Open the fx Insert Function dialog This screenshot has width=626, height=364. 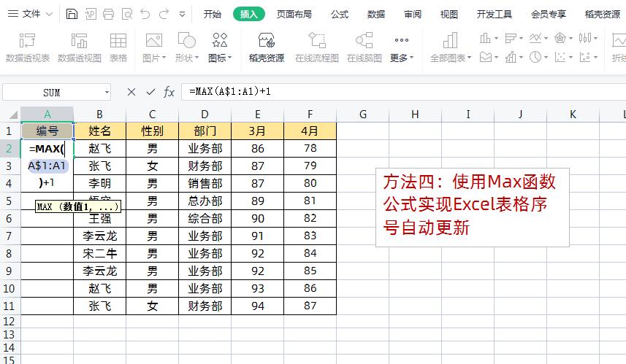click(x=169, y=92)
